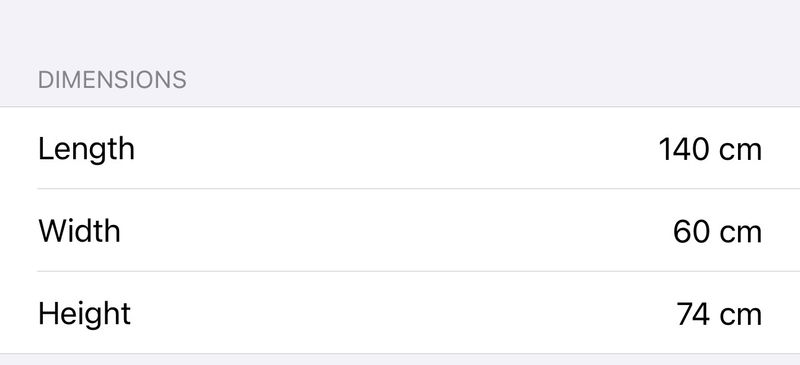Select the 74 cm height value
This screenshot has height=365, width=800.
(719, 314)
